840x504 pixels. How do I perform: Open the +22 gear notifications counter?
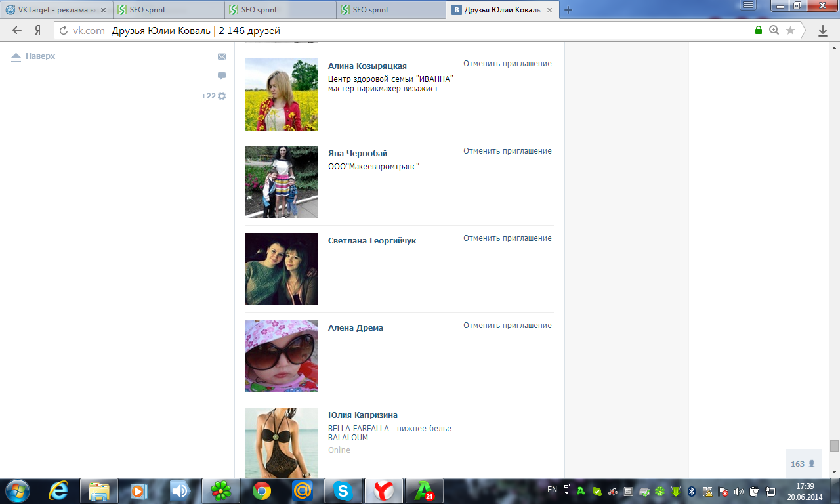pyautogui.click(x=213, y=96)
